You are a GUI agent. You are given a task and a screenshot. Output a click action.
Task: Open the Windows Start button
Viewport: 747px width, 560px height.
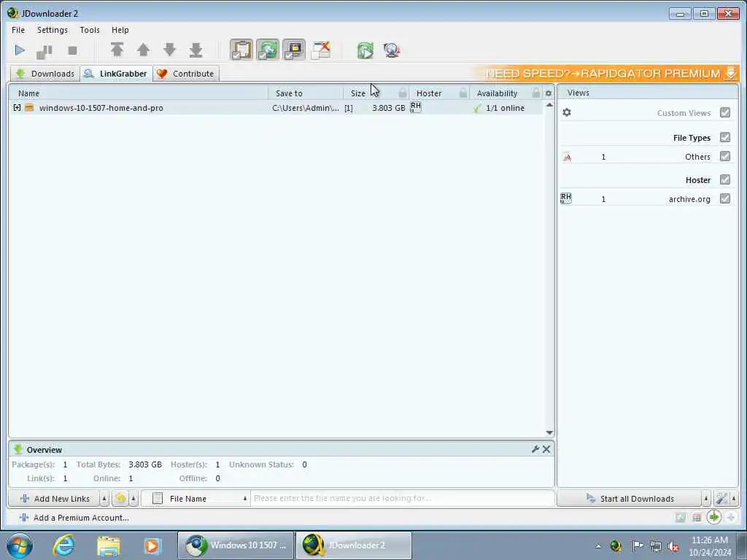click(20, 545)
